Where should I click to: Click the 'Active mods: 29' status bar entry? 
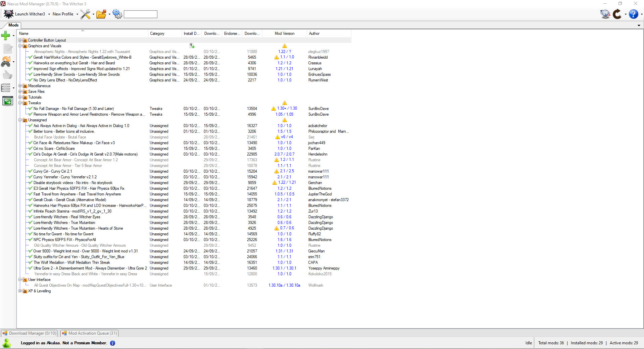pos(624,343)
